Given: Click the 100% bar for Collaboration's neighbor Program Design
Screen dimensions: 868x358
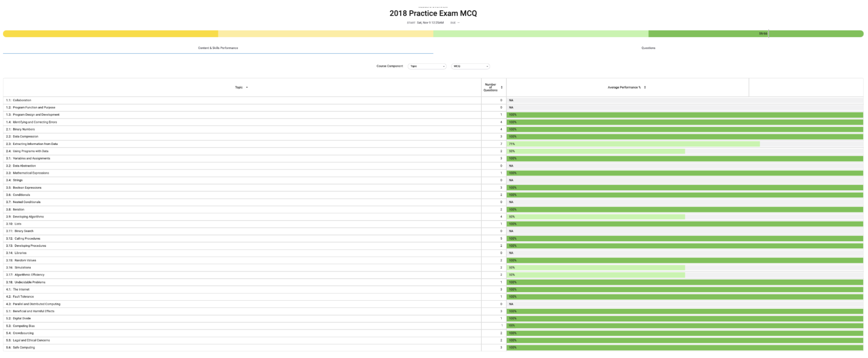Looking at the screenshot, I should click(685, 115).
